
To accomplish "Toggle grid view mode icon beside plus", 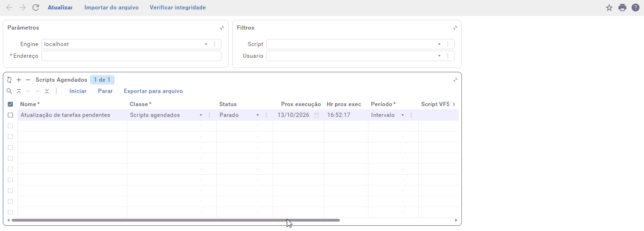I will click(x=9, y=80).
